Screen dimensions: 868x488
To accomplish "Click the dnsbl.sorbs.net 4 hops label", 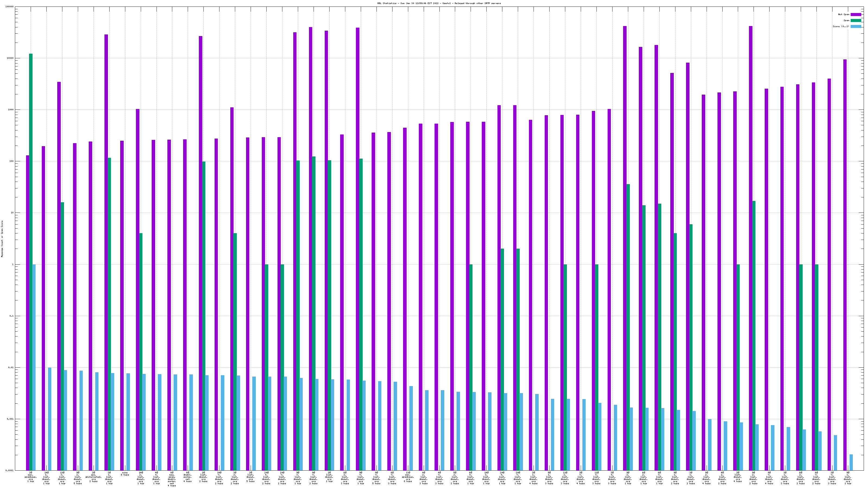I will [x=188, y=477].
